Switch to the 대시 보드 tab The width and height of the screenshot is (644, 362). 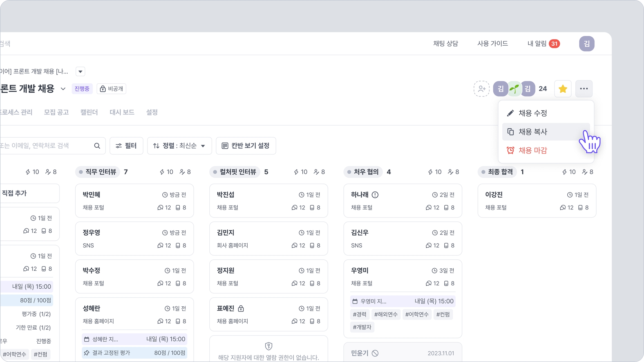pos(122,112)
